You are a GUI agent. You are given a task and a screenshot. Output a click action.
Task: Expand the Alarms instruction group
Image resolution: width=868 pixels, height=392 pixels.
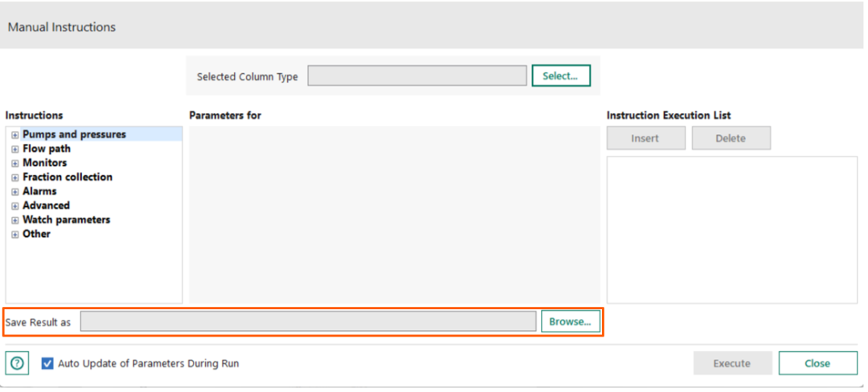pyautogui.click(x=14, y=192)
